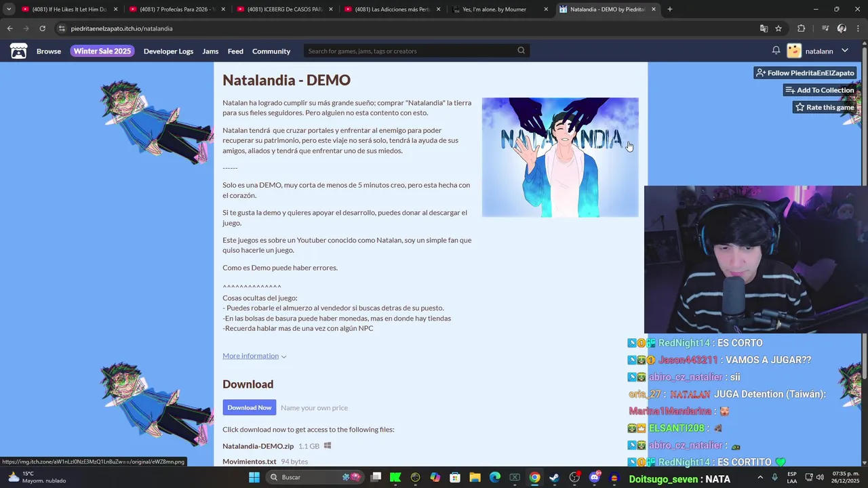The image size is (868, 488).
Task: Open the volume control in system tray
Action: click(821, 477)
